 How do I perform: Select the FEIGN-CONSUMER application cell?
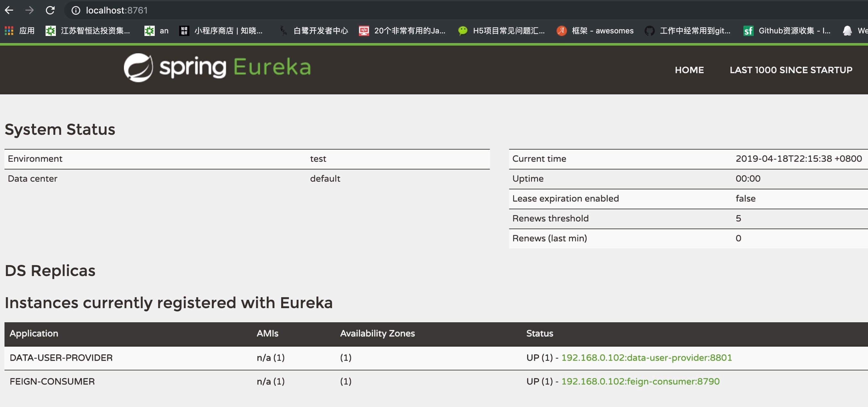tap(52, 381)
